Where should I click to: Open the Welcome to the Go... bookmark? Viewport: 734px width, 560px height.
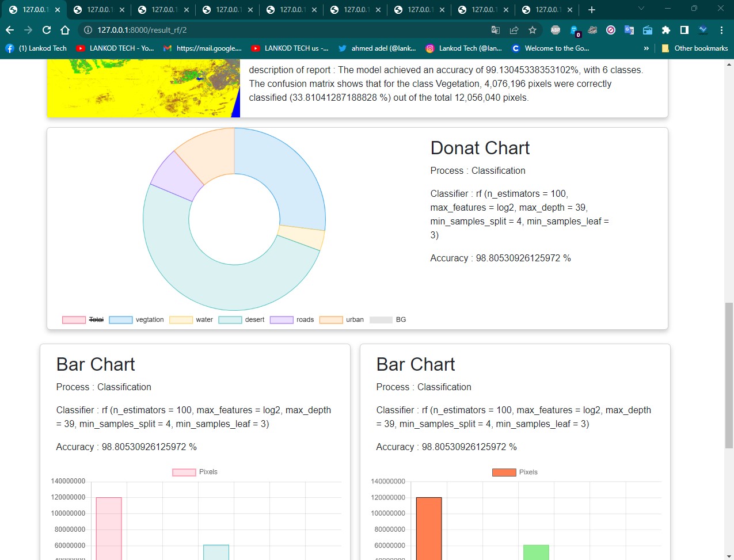tap(550, 48)
